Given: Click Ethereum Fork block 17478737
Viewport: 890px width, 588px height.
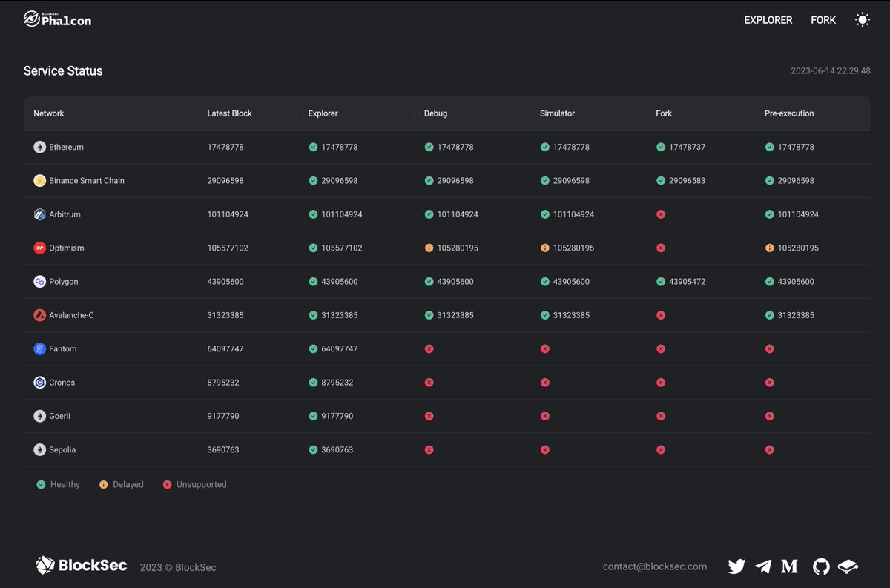Looking at the screenshot, I should click(687, 147).
